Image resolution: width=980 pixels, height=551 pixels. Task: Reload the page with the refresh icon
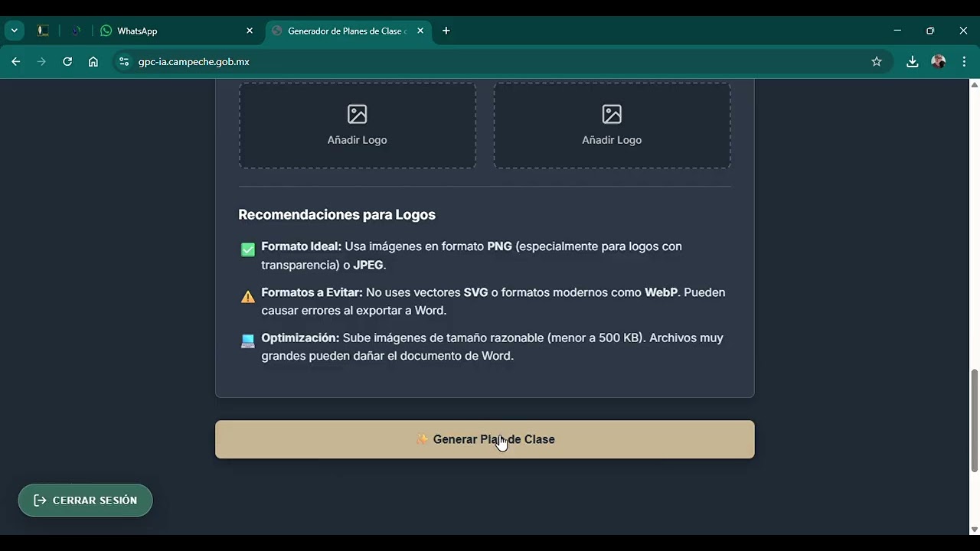coord(67,61)
